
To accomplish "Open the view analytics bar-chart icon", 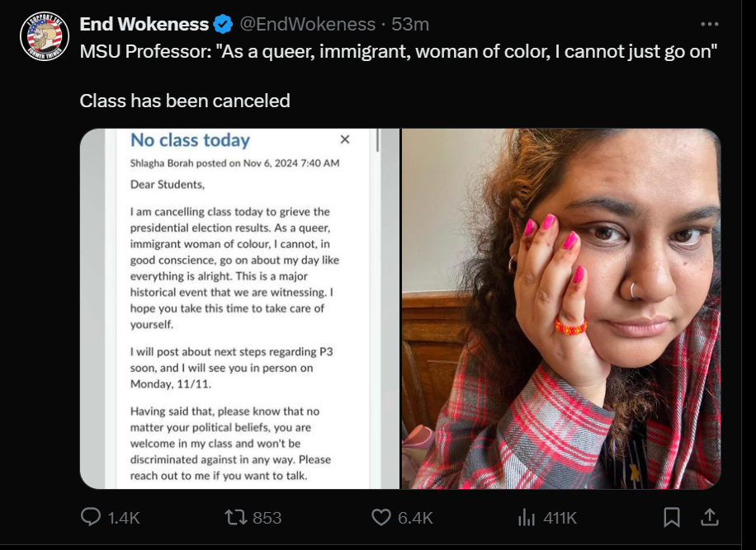I will pos(526,517).
